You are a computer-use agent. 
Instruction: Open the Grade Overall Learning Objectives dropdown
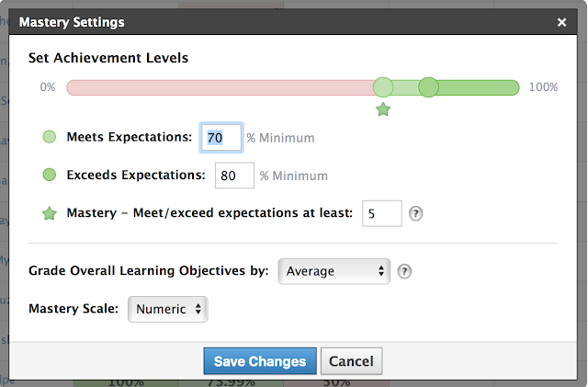point(334,271)
